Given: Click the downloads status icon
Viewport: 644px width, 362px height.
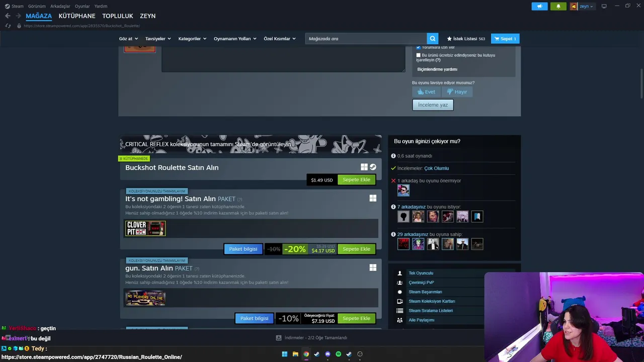Looking at the screenshot, I should pos(279,338).
